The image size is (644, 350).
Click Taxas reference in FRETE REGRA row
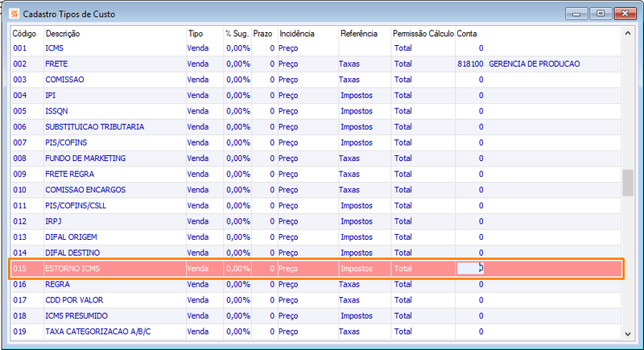349,174
